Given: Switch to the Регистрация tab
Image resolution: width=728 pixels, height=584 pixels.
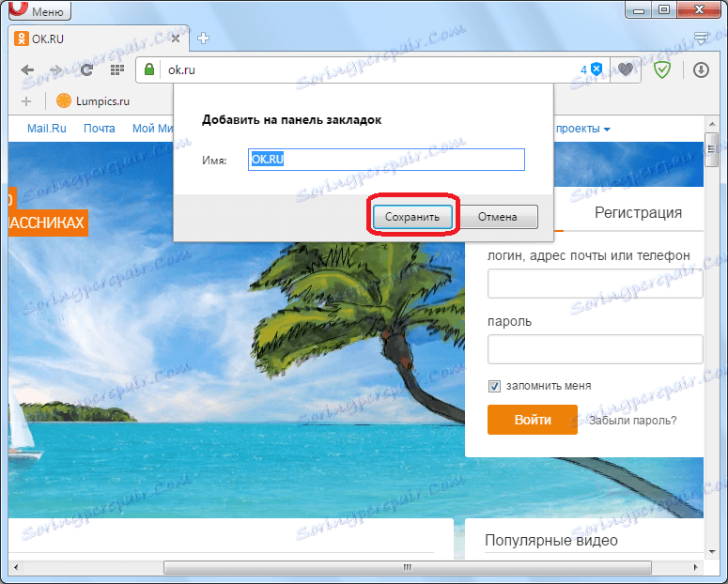Looking at the screenshot, I should click(x=638, y=212).
